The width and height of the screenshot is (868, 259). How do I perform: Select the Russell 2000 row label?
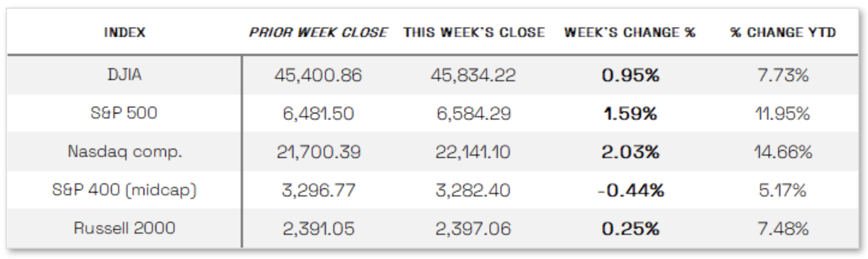pyautogui.click(x=124, y=228)
